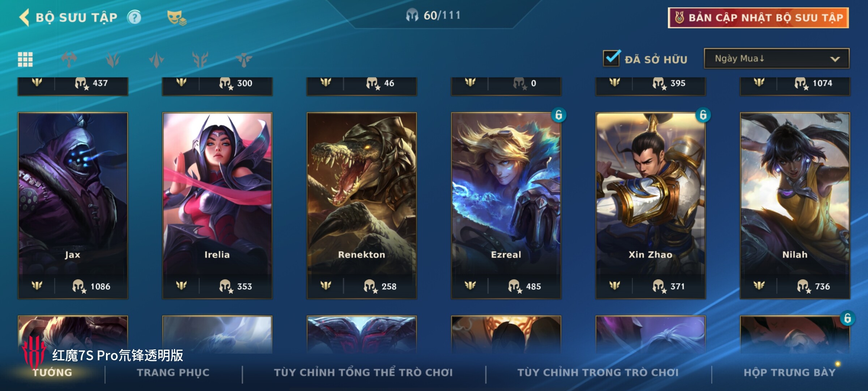Screen dimensions: 868x391
Task: Select the Jax champion card
Action: [x=73, y=205]
